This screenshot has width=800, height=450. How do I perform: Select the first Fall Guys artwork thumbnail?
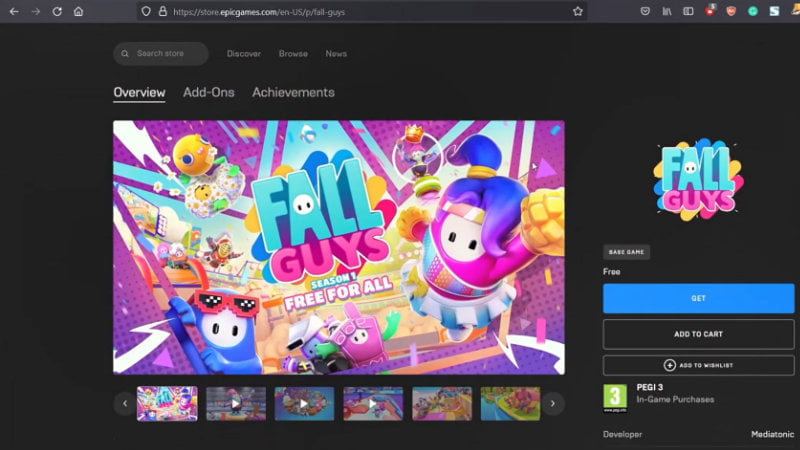(167, 404)
